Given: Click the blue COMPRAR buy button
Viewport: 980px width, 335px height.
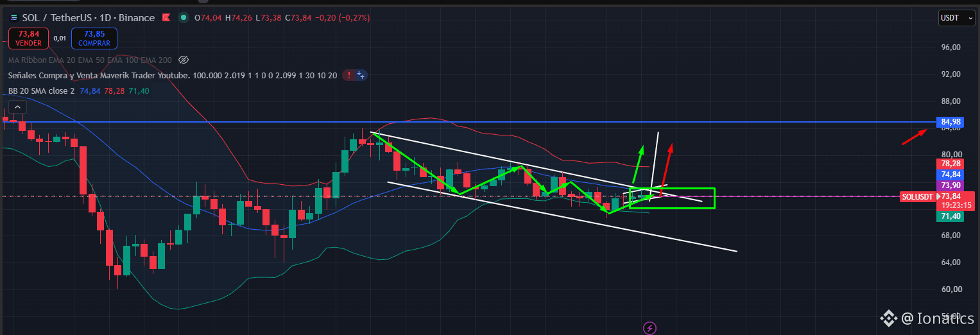Looking at the screenshot, I should pyautogui.click(x=94, y=38).
